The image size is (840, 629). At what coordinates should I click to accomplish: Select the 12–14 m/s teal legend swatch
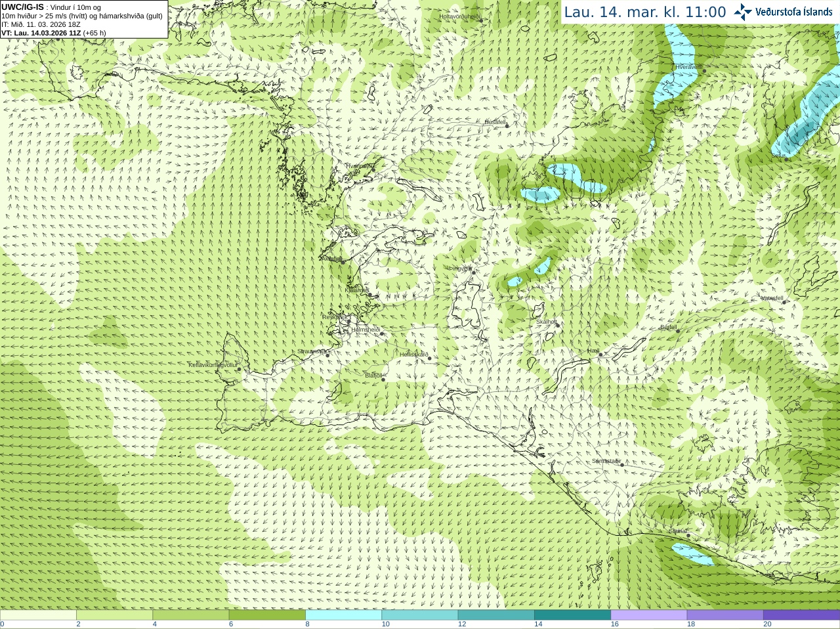click(x=495, y=615)
